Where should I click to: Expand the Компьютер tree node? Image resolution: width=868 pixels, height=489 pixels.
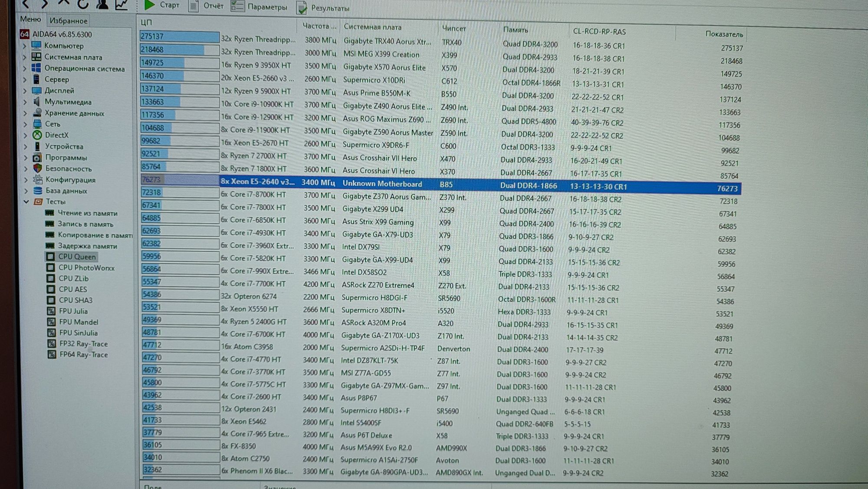[x=25, y=45]
